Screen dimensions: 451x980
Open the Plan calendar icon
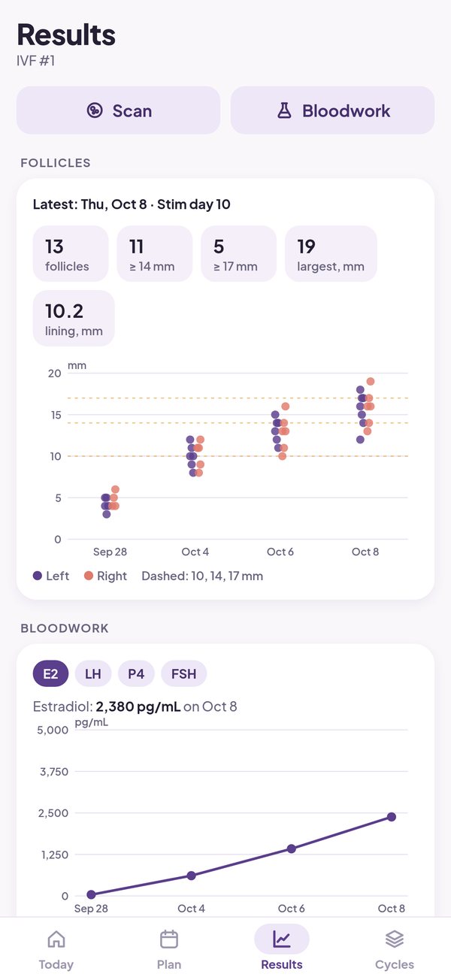pyautogui.click(x=169, y=939)
